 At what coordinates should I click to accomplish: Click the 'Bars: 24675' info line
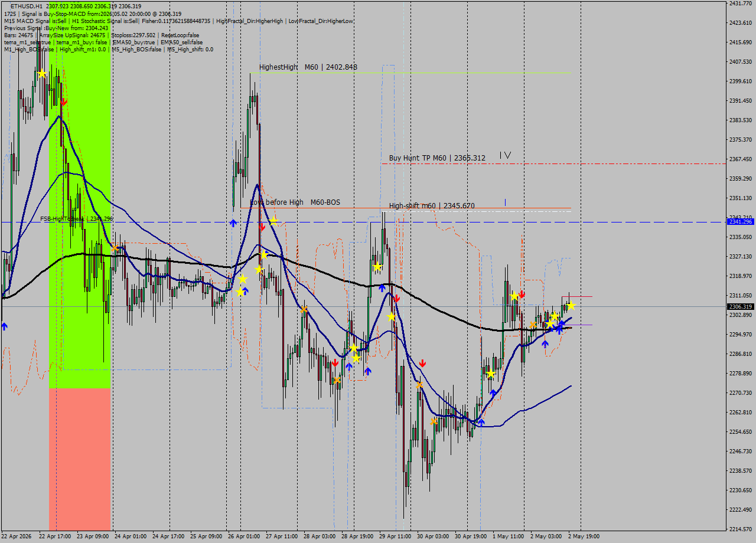pos(102,35)
